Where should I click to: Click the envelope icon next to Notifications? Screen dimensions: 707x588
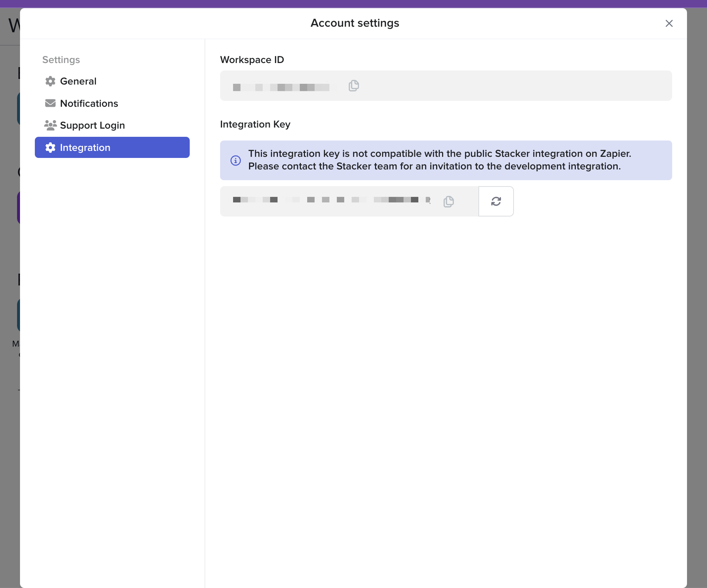(x=50, y=103)
